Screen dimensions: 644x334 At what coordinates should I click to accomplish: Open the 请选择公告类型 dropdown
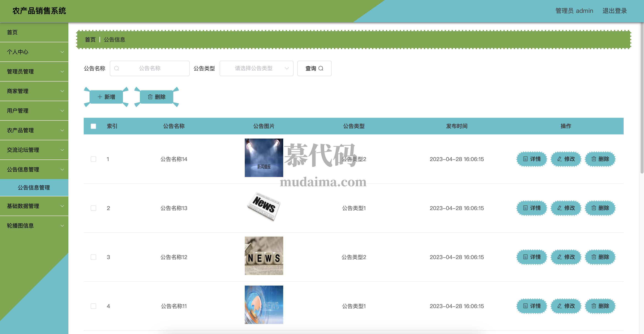[256, 68]
